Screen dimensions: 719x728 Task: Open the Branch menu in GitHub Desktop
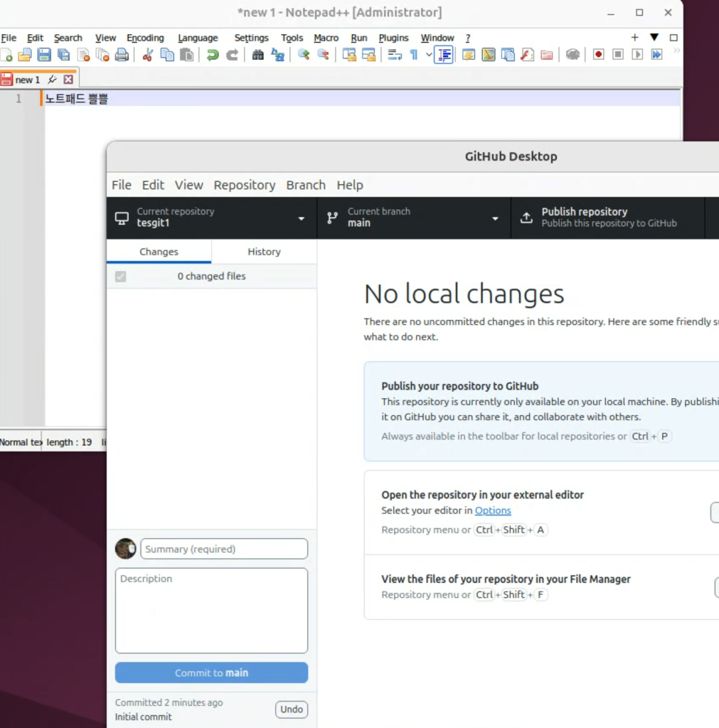(x=306, y=185)
